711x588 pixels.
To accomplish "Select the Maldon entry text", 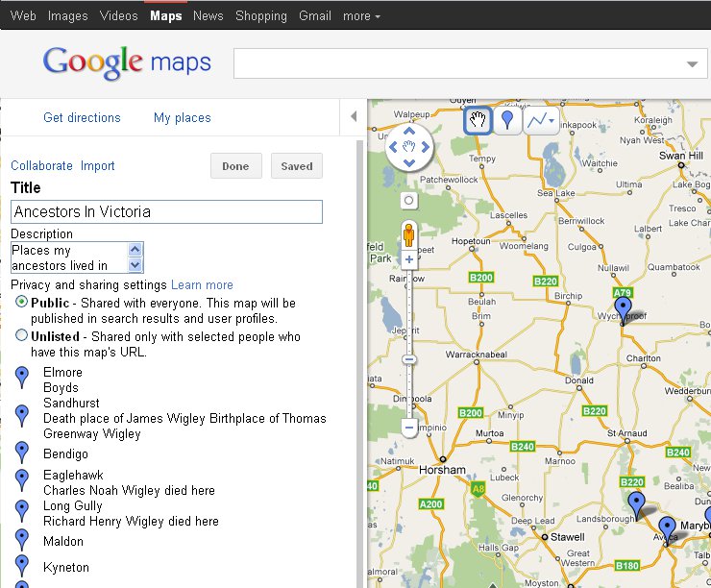I will [x=63, y=541].
